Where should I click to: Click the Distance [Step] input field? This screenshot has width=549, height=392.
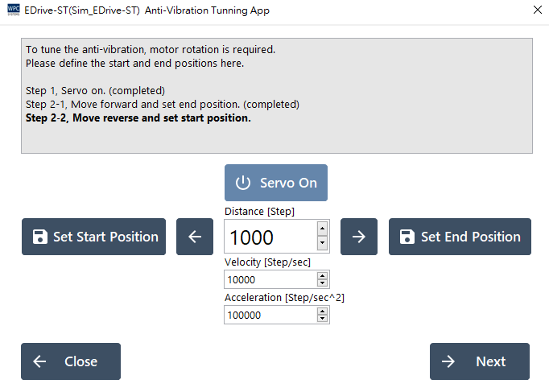(x=270, y=237)
